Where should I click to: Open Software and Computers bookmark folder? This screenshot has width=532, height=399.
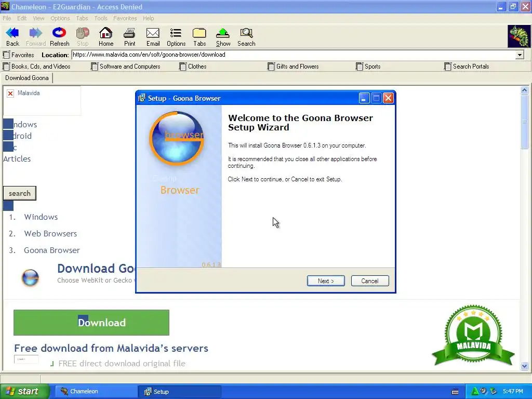(x=126, y=66)
